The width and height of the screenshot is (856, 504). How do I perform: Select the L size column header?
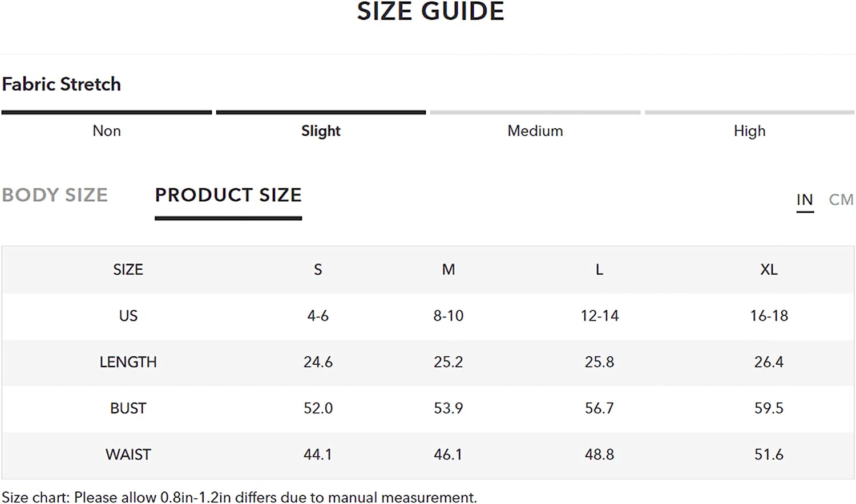point(599,270)
